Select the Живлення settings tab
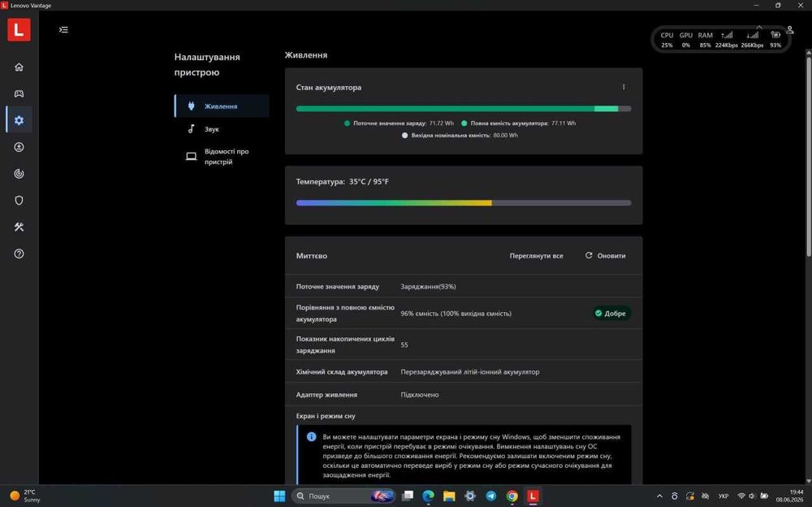Screen dimensions: 812x507 (x=222, y=106)
